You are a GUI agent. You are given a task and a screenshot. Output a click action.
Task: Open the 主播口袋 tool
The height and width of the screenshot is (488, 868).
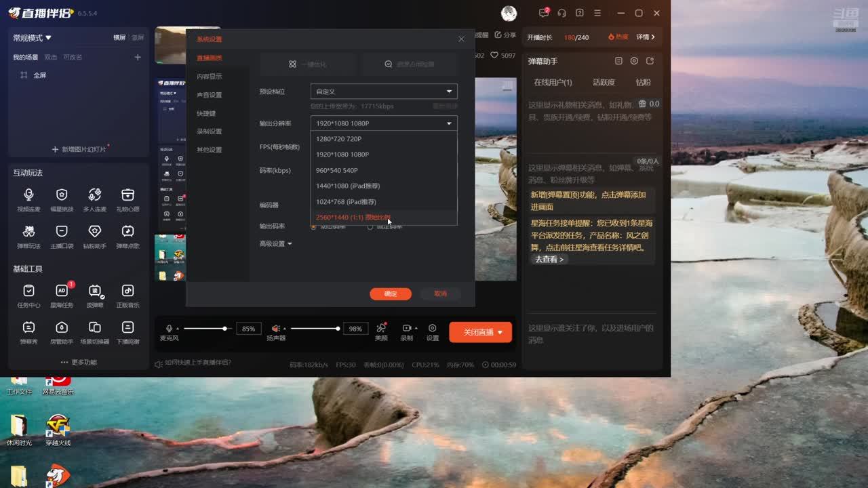[62, 236]
